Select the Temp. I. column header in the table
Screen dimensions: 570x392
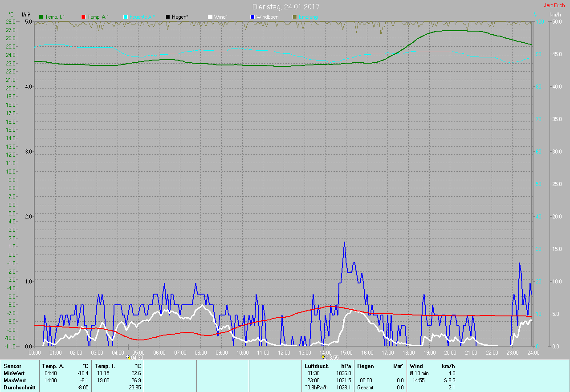click(x=105, y=366)
